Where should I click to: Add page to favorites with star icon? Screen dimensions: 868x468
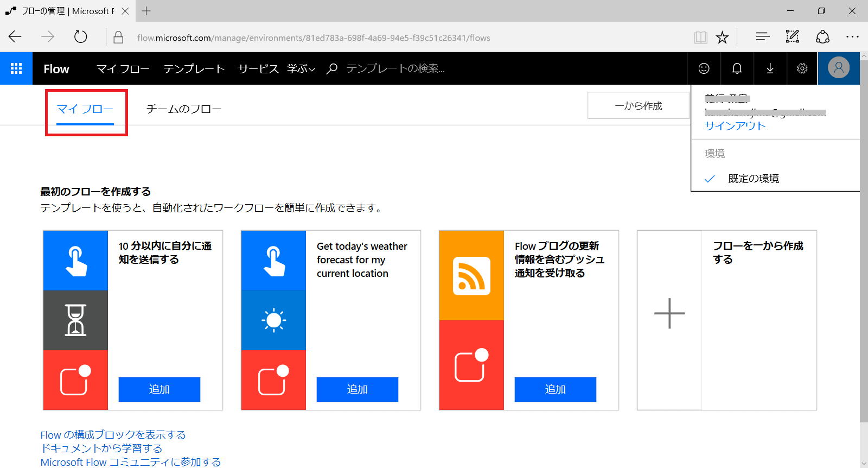tap(722, 37)
